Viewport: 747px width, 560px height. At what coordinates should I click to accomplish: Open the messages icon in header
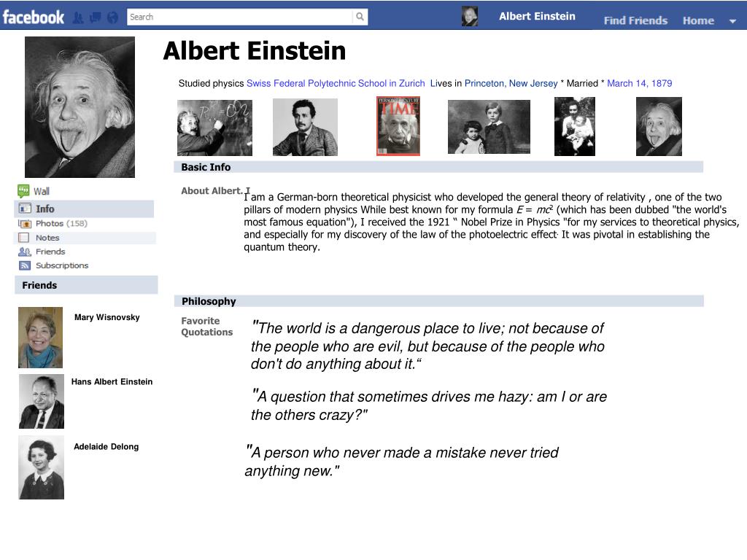coord(96,18)
